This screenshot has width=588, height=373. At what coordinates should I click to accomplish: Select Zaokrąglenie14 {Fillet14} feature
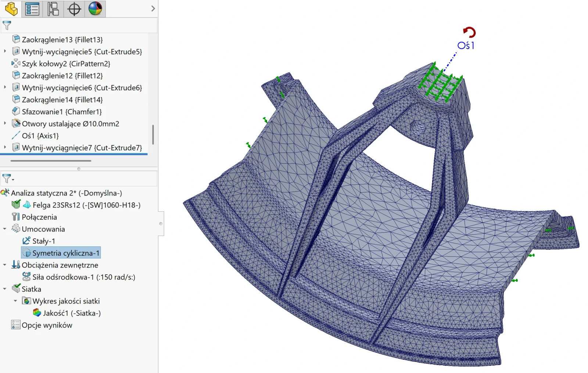(62, 100)
